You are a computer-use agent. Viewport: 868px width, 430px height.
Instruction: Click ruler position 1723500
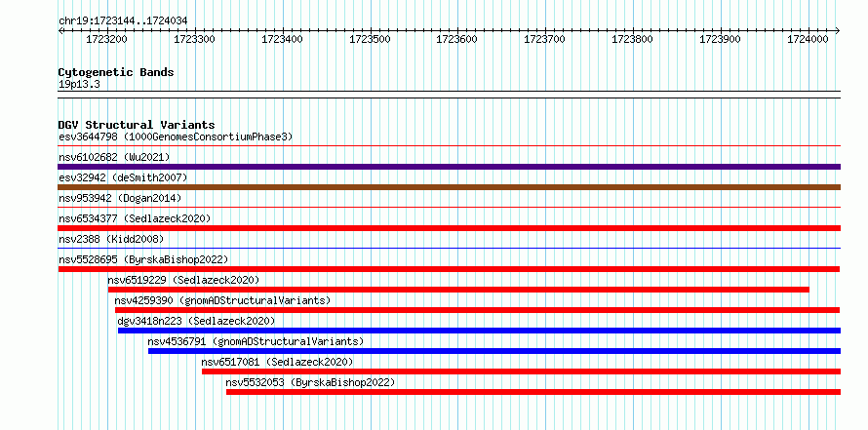click(371, 39)
